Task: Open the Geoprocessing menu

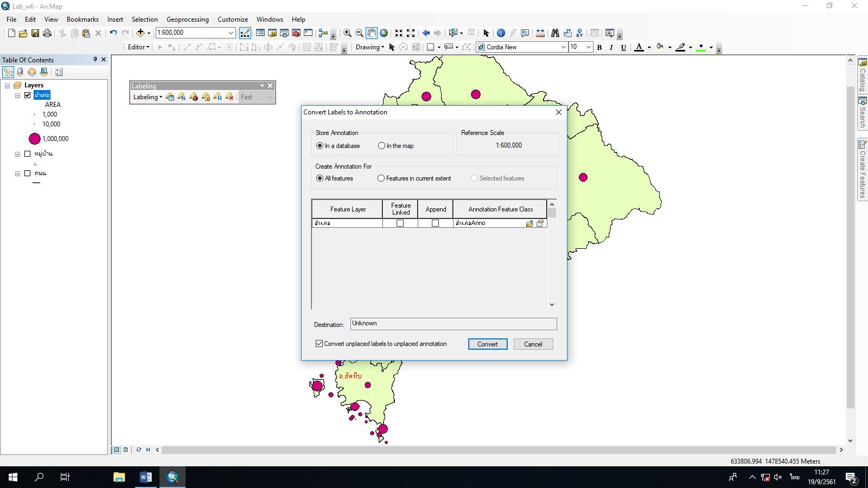Action: click(x=187, y=19)
